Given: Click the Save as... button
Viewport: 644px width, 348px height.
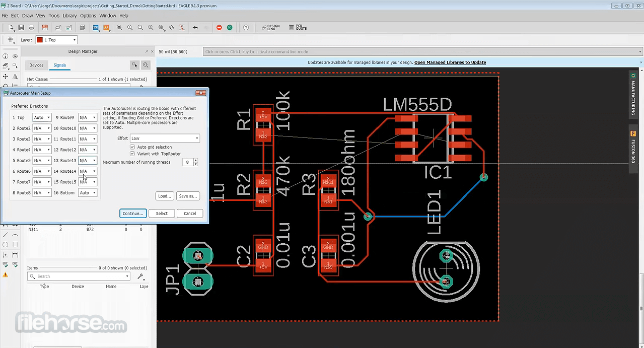Looking at the screenshot, I should point(188,196).
